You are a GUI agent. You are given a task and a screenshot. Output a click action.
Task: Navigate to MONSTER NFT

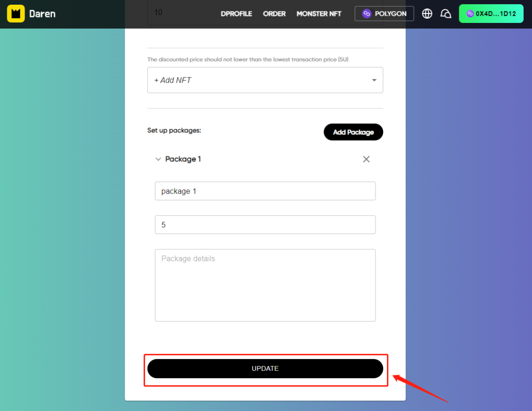tap(319, 14)
